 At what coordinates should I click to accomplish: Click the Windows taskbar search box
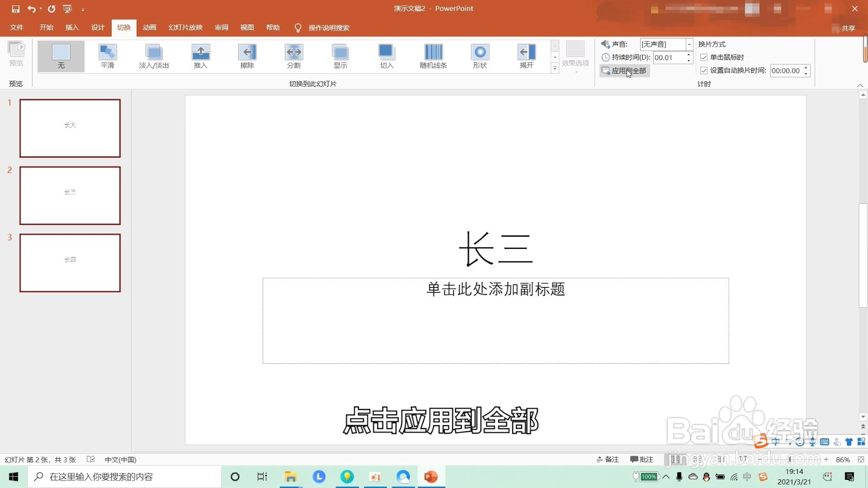point(125,477)
